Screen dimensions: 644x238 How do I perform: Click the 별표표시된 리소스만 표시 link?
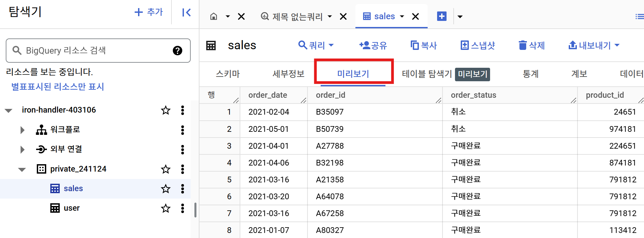(x=58, y=87)
